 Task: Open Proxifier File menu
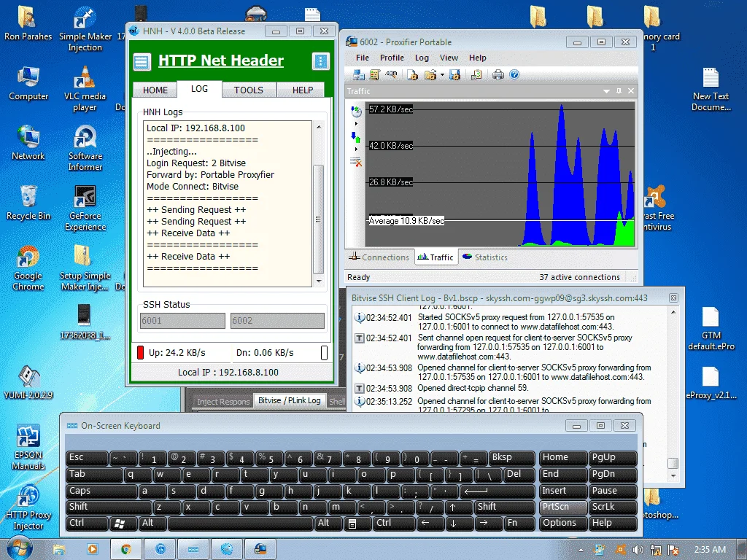click(363, 58)
